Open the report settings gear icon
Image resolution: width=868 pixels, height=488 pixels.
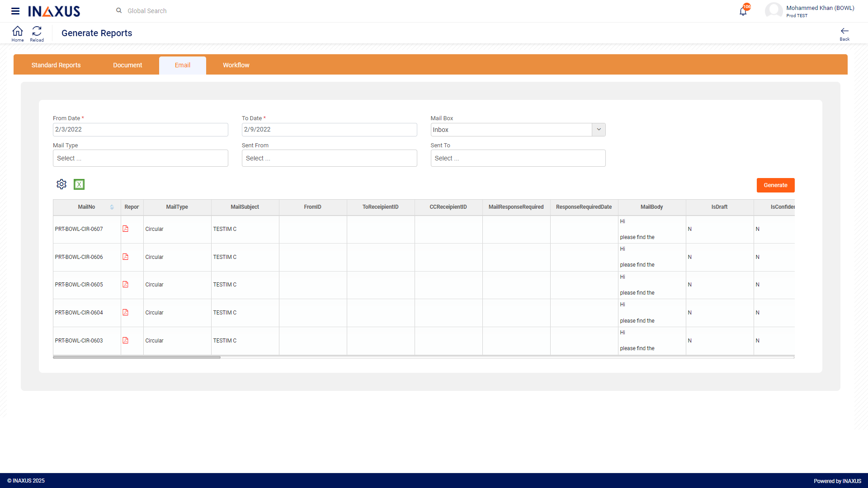click(61, 184)
